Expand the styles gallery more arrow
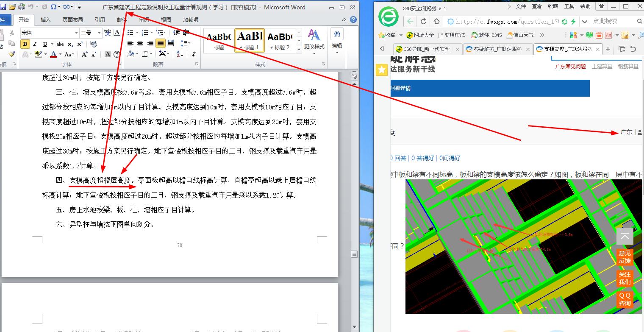Image resolution: width=644 pixels, height=332 pixels. click(299, 49)
